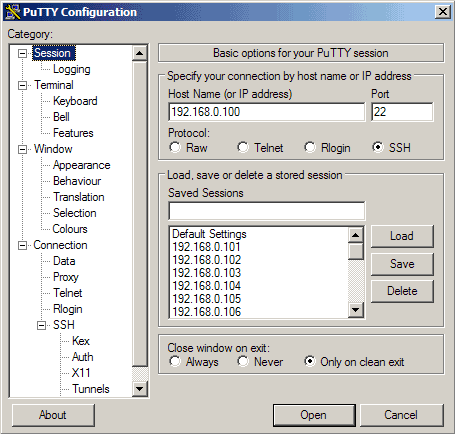Image resolution: width=455 pixels, height=434 pixels.
Task: Open the Proxy settings category
Action: pos(66,277)
